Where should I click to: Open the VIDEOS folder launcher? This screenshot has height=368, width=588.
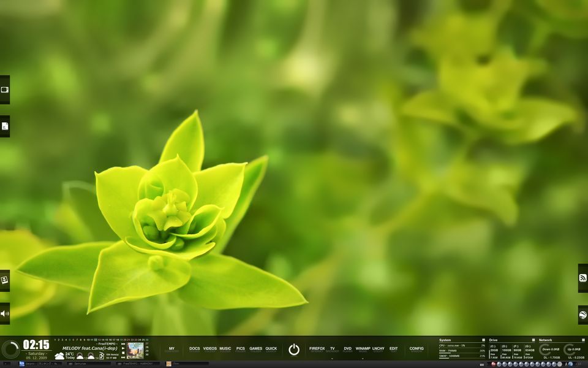(x=210, y=349)
